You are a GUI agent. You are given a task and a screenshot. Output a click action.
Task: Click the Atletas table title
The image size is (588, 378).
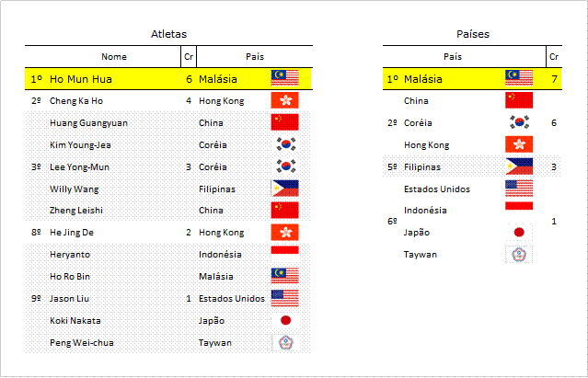click(x=168, y=34)
